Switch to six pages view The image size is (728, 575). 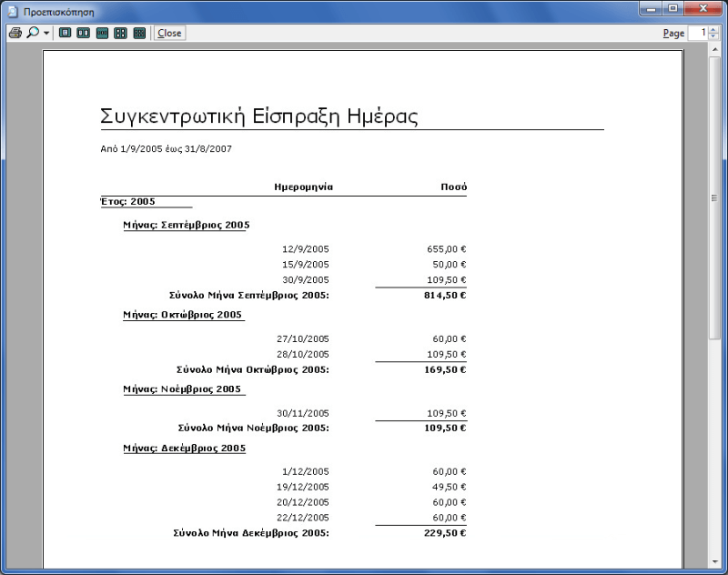(139, 33)
